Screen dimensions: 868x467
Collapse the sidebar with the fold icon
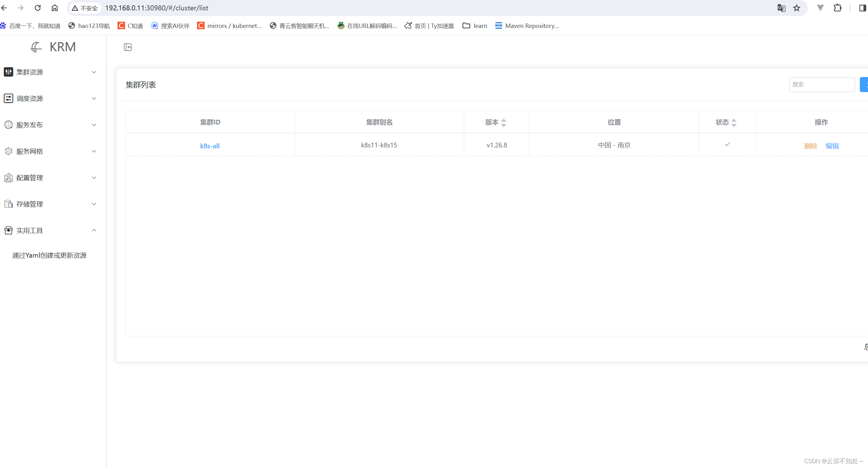[x=128, y=47]
